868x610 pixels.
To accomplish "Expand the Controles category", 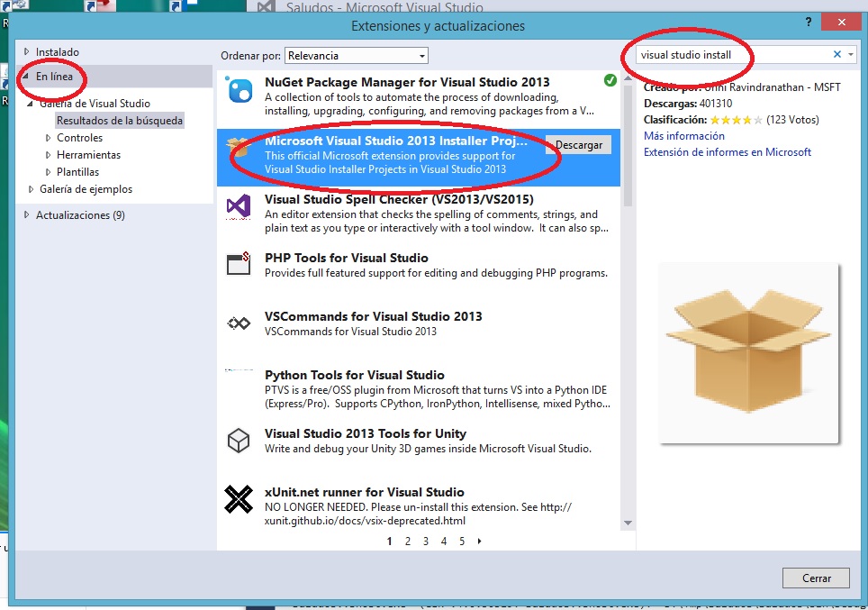I will [48, 138].
